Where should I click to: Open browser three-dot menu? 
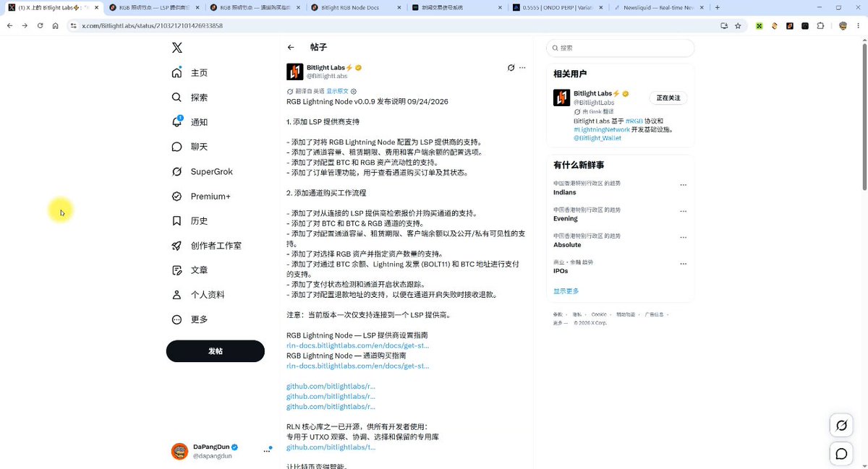point(859,25)
